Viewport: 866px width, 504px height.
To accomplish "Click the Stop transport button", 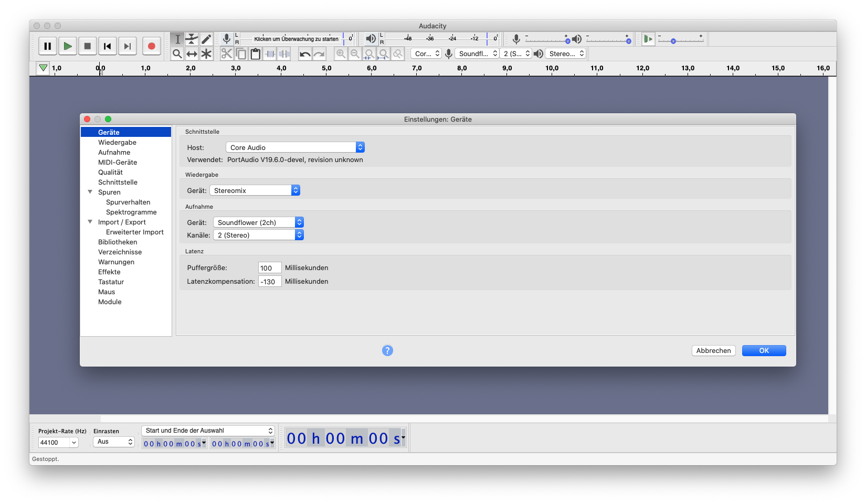I will [x=88, y=46].
